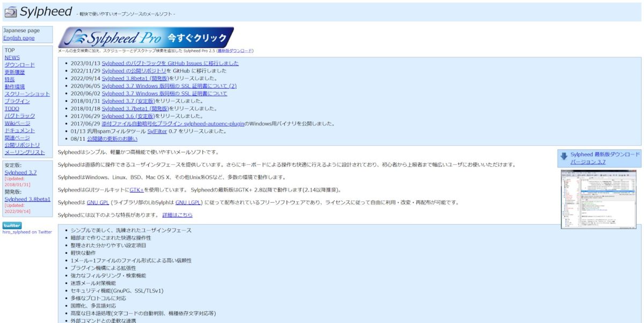
Task: Open Wikiページ in the sidebar
Action: [17, 123]
